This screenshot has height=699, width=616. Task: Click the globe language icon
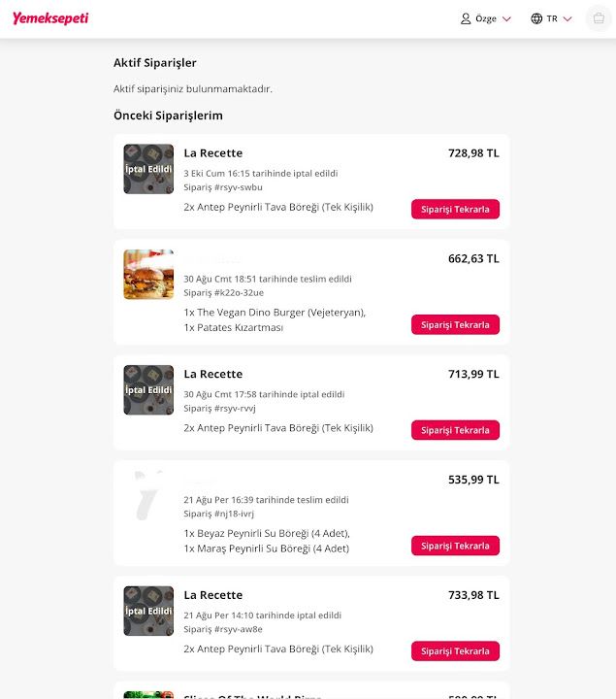click(x=536, y=18)
